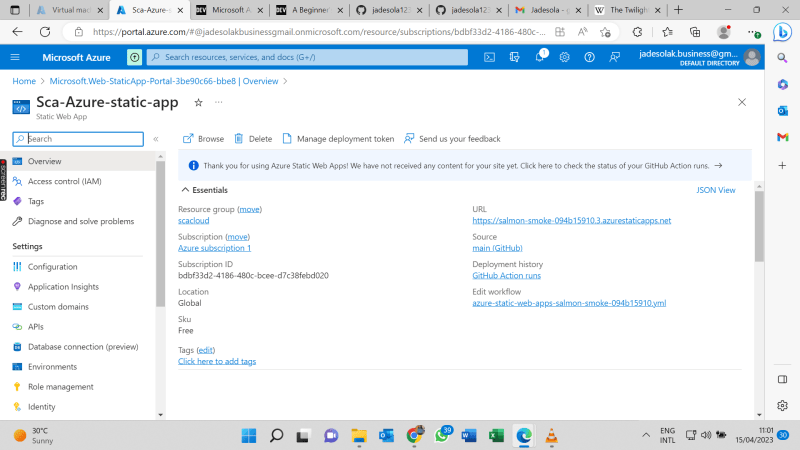
Task: Click Manage deployment token
Action: [338, 139]
